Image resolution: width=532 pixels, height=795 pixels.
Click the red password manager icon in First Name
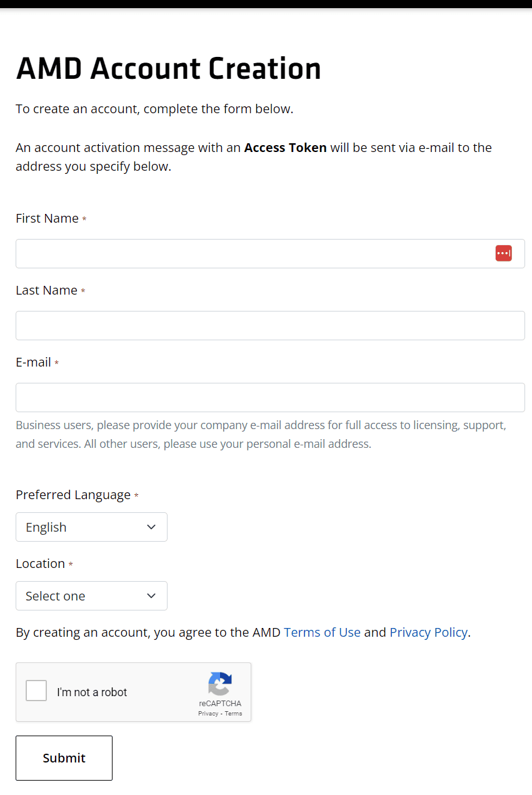pyautogui.click(x=503, y=253)
